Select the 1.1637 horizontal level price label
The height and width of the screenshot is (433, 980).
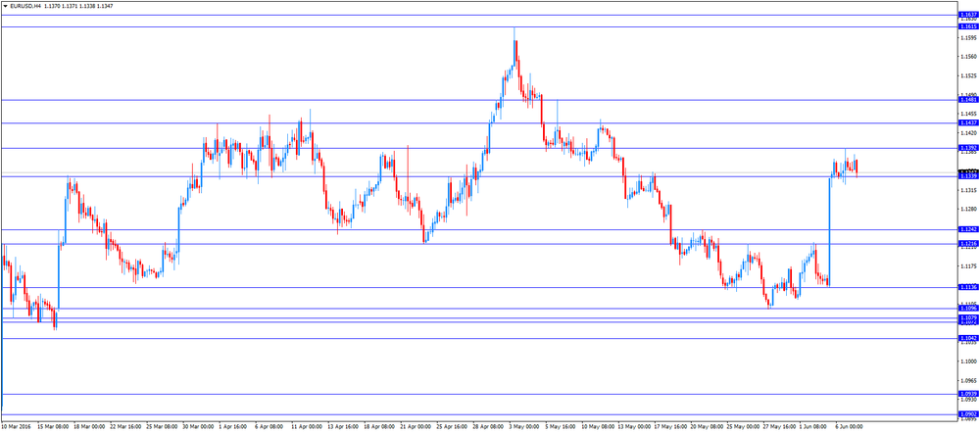click(x=969, y=15)
